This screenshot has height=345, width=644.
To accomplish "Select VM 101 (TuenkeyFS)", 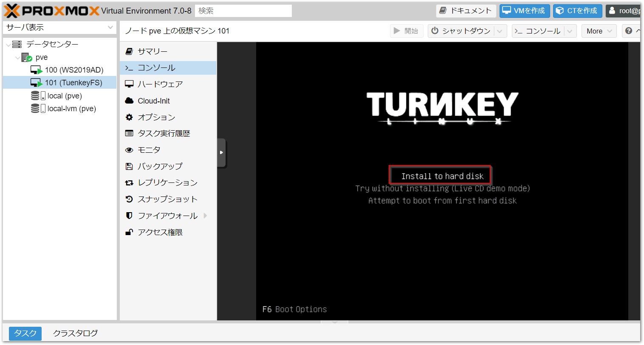I will 73,83.
